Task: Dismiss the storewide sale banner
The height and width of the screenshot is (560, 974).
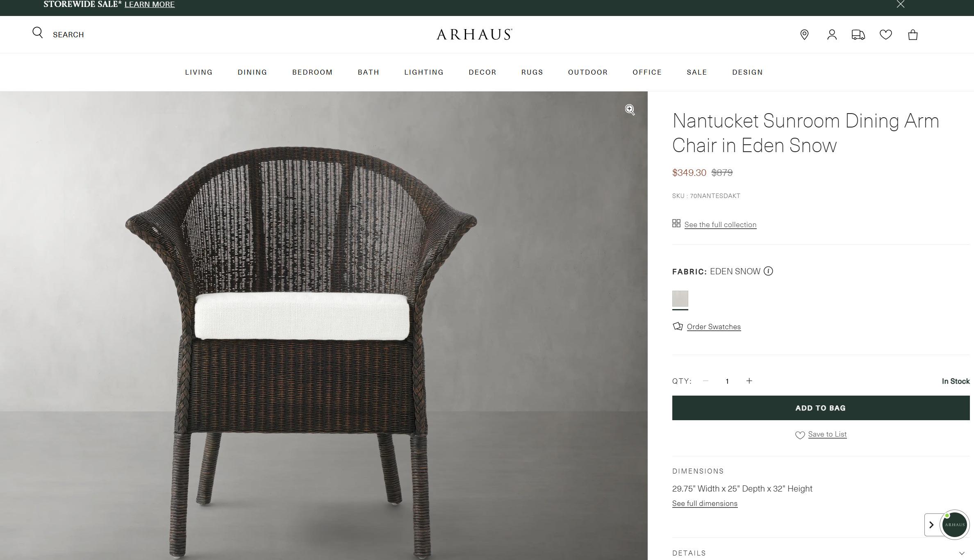Action: tap(901, 4)
